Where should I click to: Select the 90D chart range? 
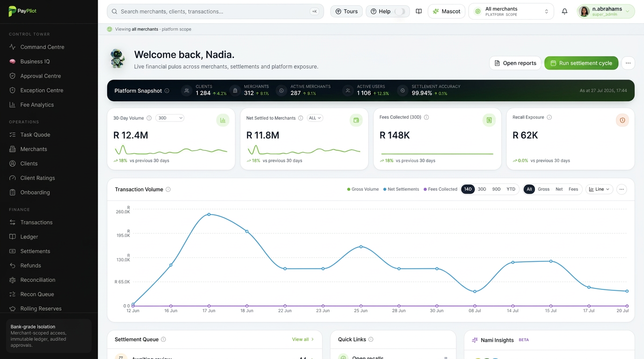[496, 189]
